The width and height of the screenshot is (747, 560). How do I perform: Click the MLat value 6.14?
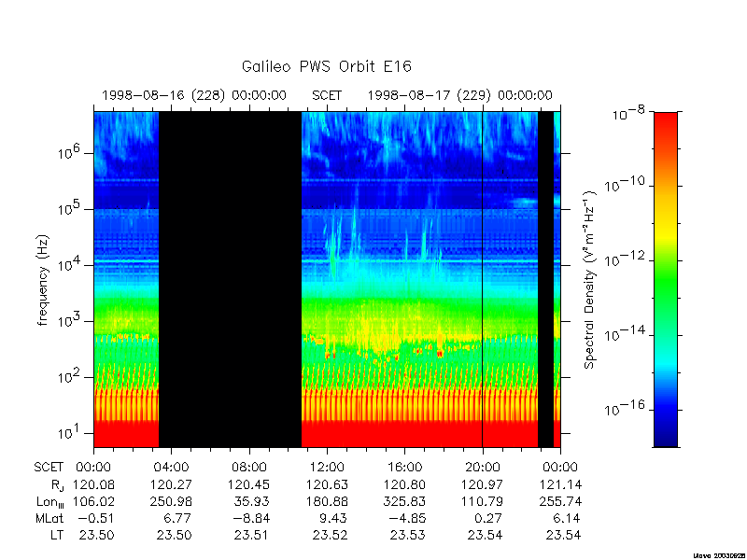click(x=567, y=518)
